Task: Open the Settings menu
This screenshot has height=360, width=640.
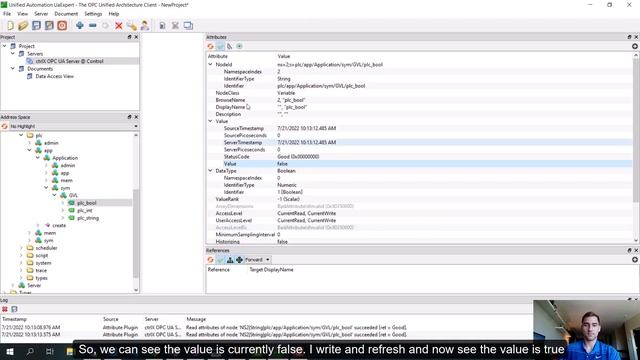Action: click(93, 14)
